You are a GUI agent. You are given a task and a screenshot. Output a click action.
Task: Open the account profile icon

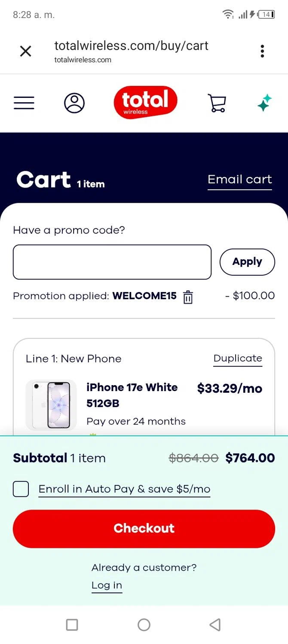pos(74,103)
